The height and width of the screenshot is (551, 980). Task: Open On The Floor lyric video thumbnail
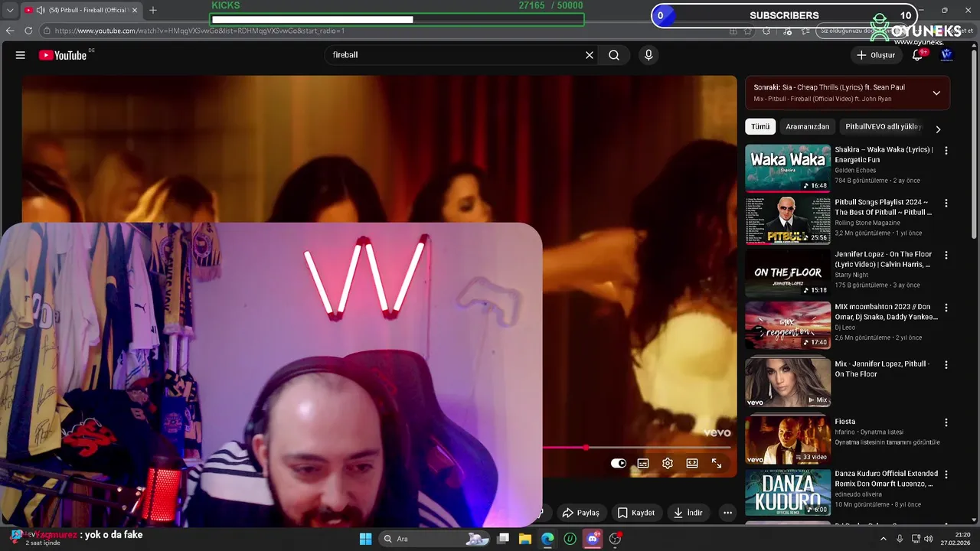tap(788, 273)
